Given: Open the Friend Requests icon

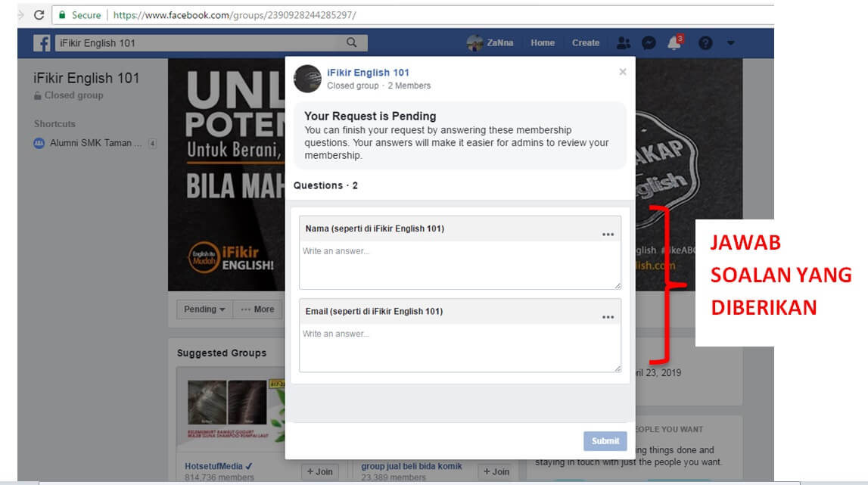Looking at the screenshot, I should point(624,42).
